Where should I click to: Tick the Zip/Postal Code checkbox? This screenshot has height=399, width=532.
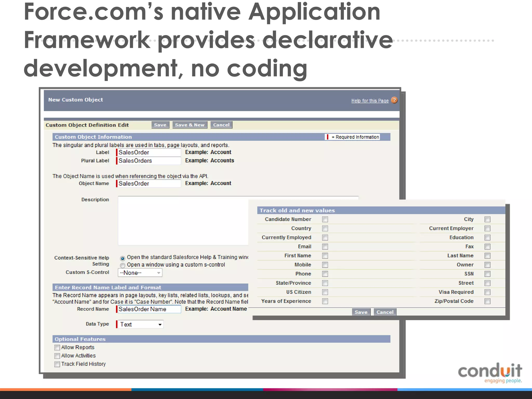tap(487, 301)
